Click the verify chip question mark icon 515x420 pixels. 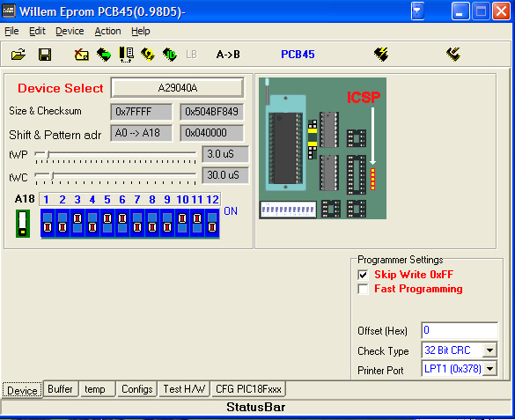tap(148, 55)
